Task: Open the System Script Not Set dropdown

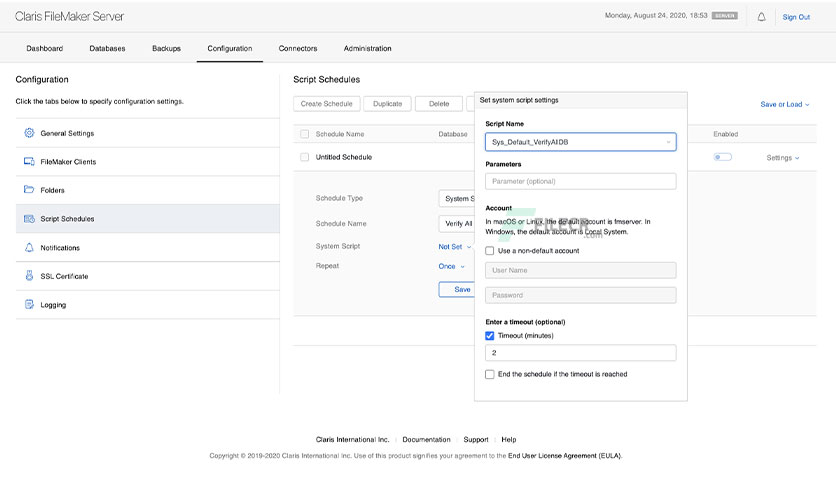Action: [x=455, y=247]
